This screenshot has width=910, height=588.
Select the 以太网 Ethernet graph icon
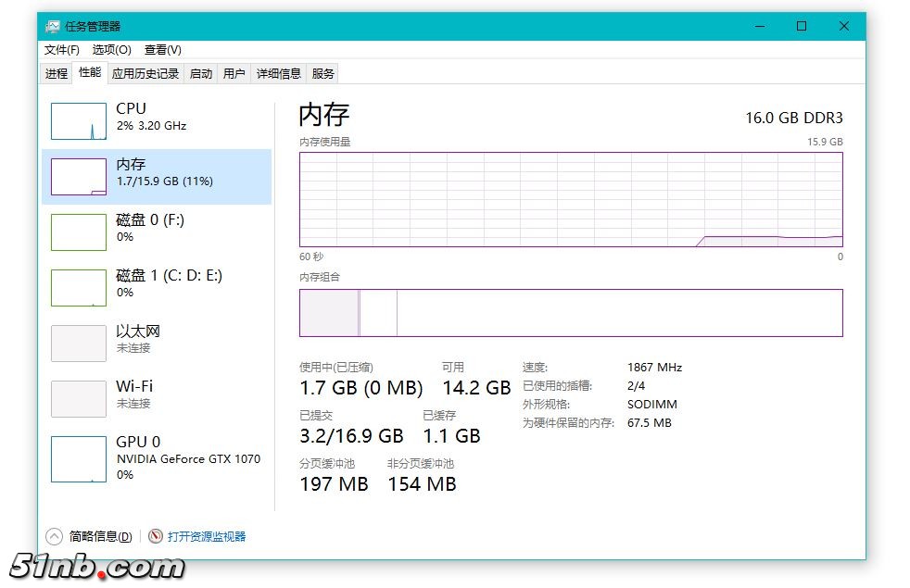tap(79, 344)
